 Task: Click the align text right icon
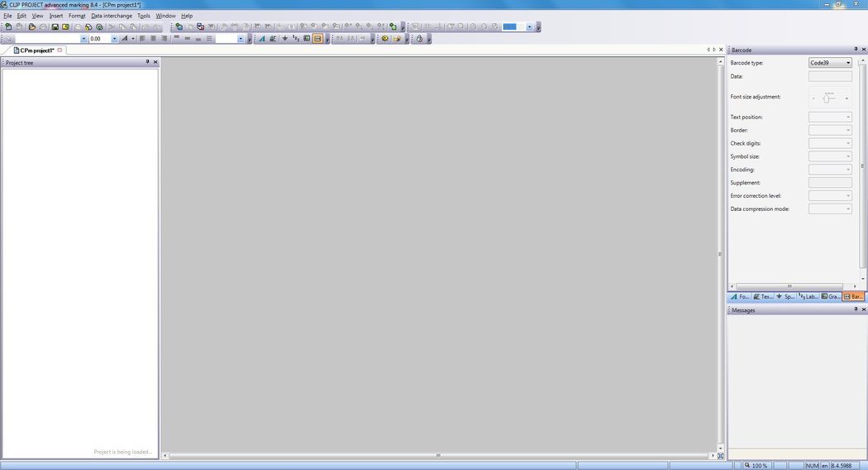pos(164,39)
